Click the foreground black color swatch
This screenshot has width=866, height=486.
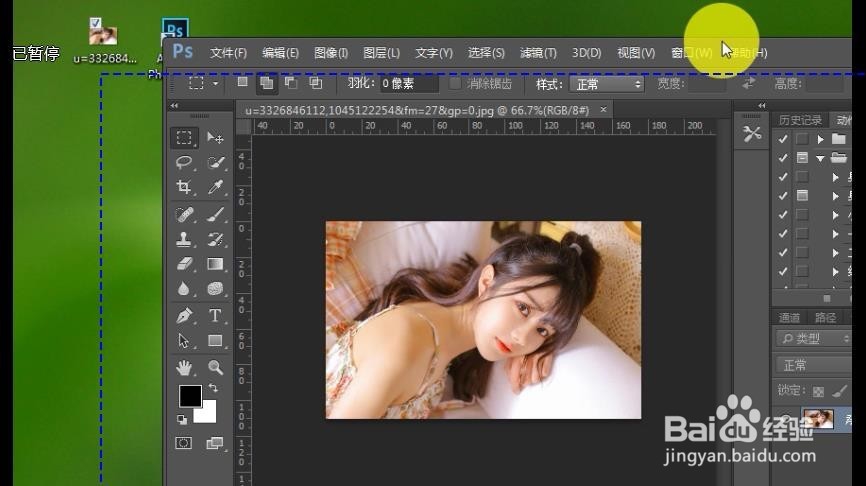pos(190,396)
